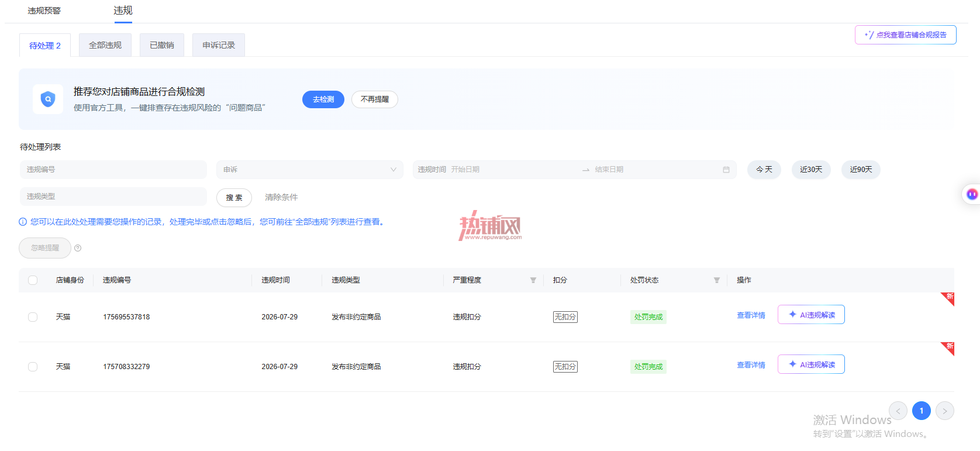Click the 近90天 quick date button

861,170
